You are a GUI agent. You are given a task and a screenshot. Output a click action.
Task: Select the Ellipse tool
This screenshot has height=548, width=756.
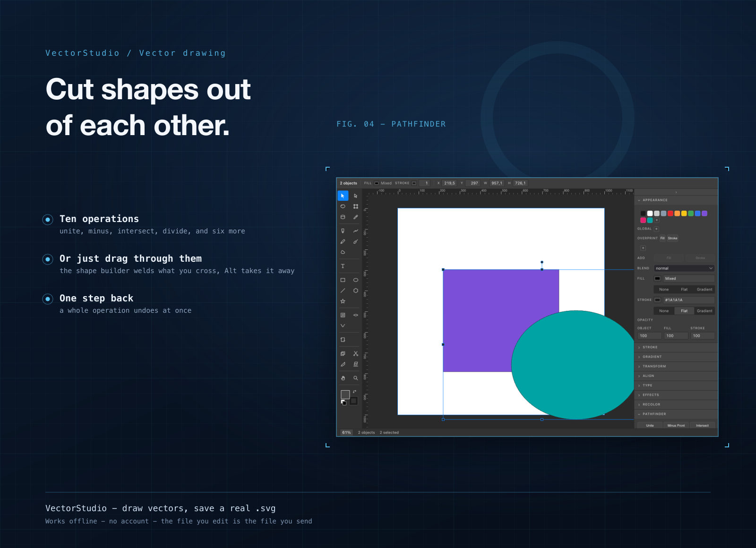point(356,280)
